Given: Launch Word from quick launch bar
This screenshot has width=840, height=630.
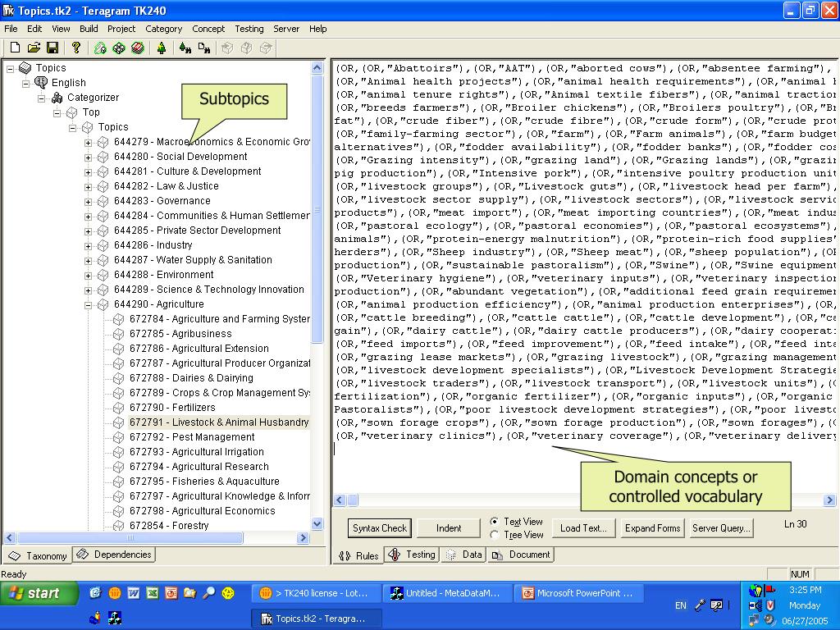Looking at the screenshot, I should [133, 593].
